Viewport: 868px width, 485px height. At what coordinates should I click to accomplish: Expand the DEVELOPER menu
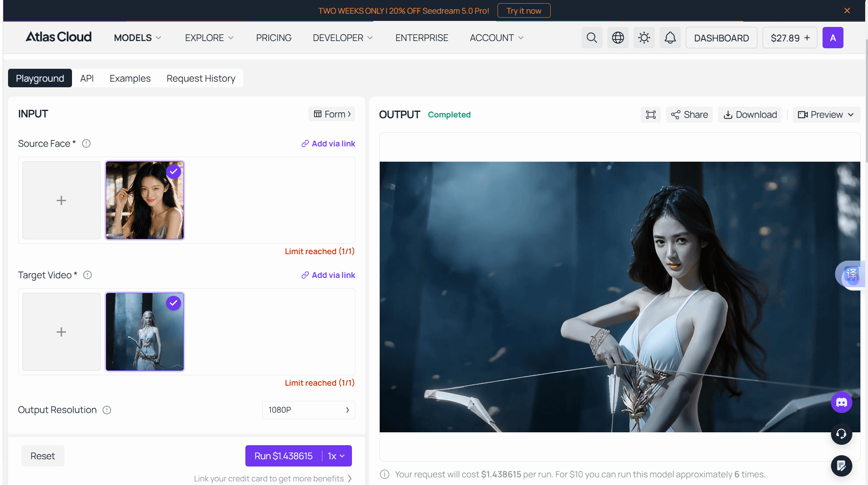pos(343,38)
